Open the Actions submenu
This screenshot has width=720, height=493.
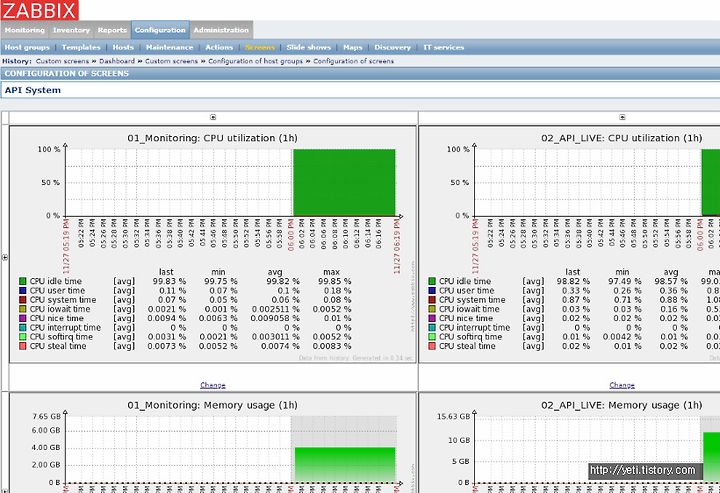tap(219, 47)
